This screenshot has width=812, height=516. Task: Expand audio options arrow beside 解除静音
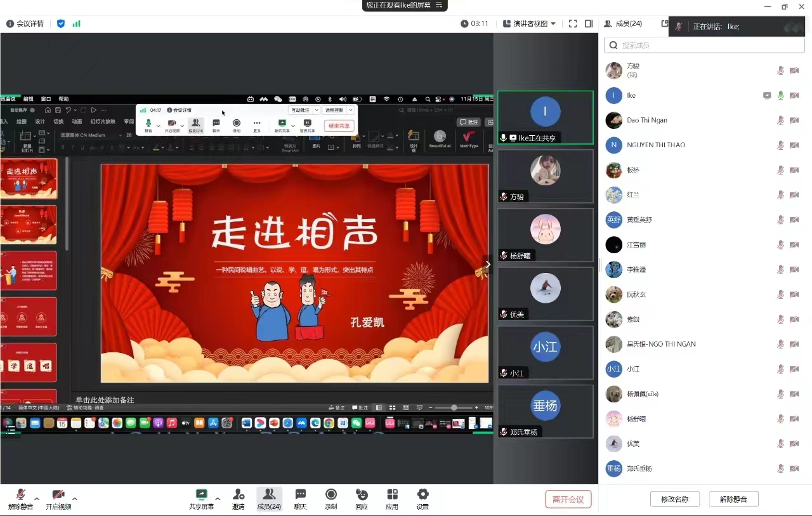pos(37,499)
